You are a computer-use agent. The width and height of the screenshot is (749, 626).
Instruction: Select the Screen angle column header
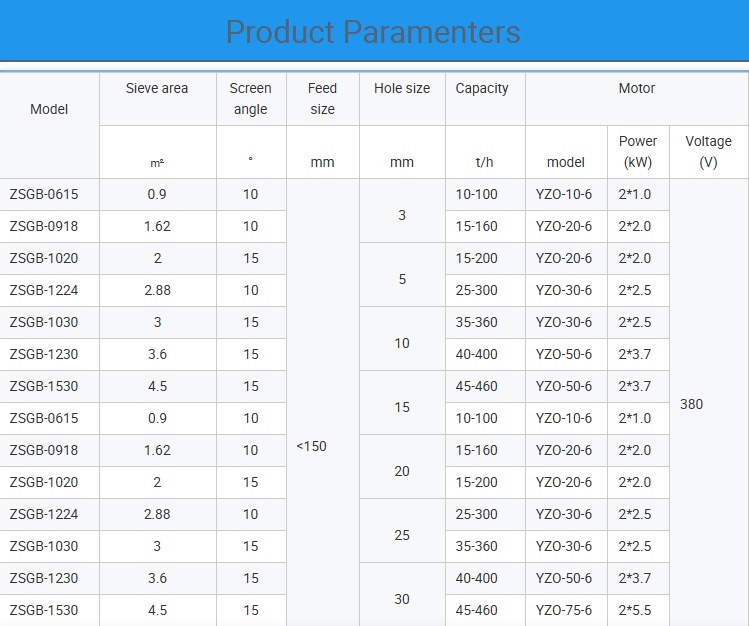[x=251, y=98]
